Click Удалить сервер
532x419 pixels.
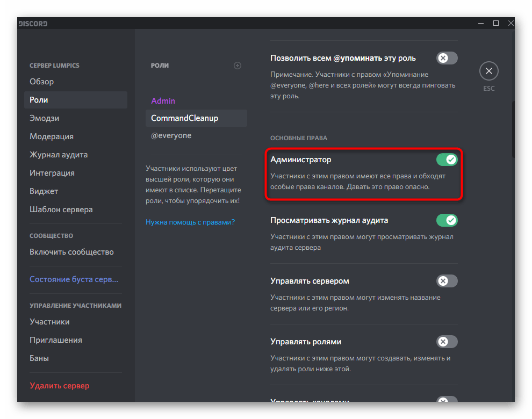tap(76, 386)
